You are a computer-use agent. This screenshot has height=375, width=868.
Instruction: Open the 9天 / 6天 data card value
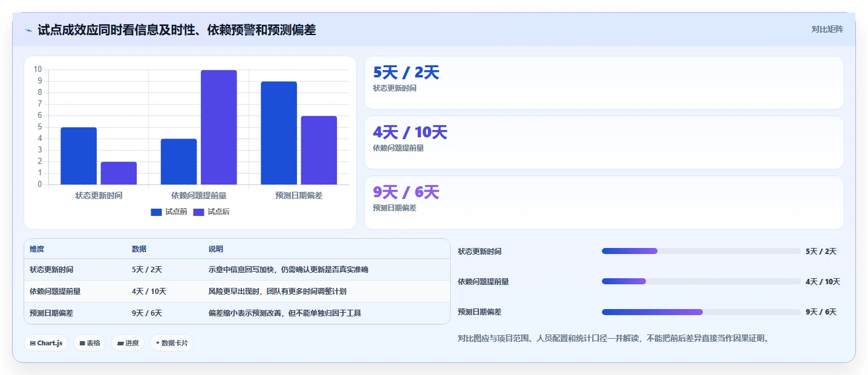coord(406,192)
